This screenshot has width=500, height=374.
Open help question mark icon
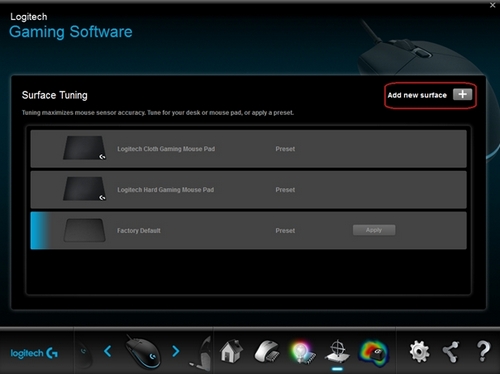[483, 351]
